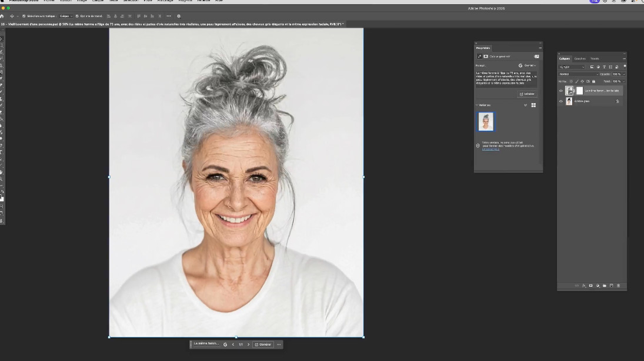Switch to the Tracés tab
This screenshot has height=361, width=644.
click(595, 58)
